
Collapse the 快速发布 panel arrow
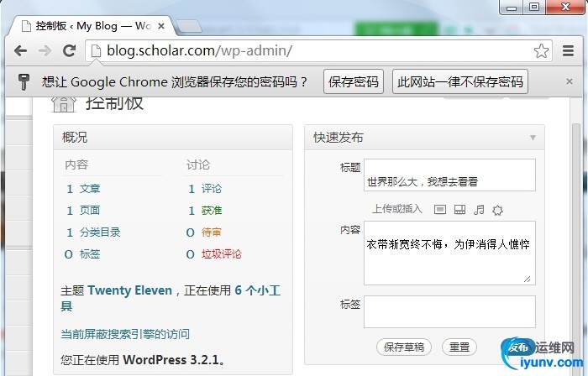pos(533,138)
